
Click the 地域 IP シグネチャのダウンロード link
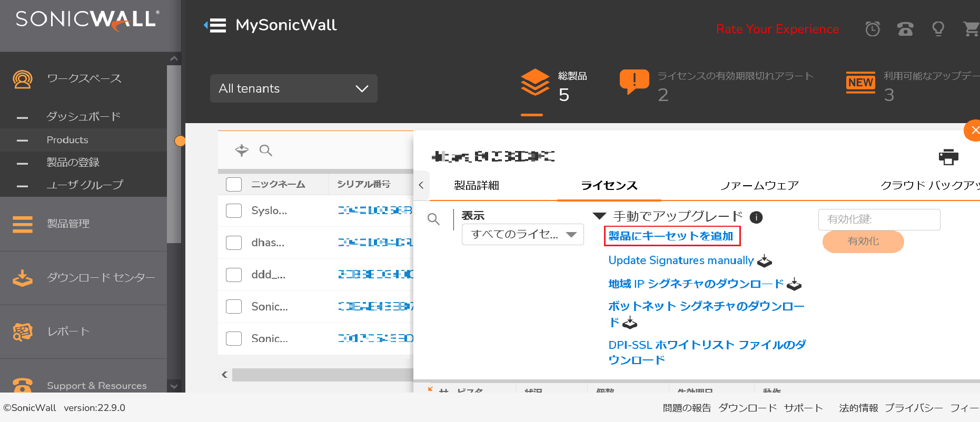(696, 284)
